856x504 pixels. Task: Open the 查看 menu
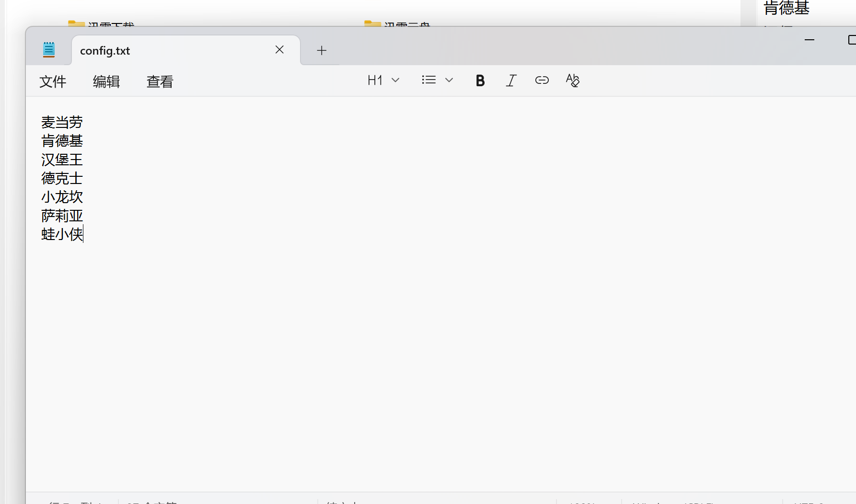(160, 81)
